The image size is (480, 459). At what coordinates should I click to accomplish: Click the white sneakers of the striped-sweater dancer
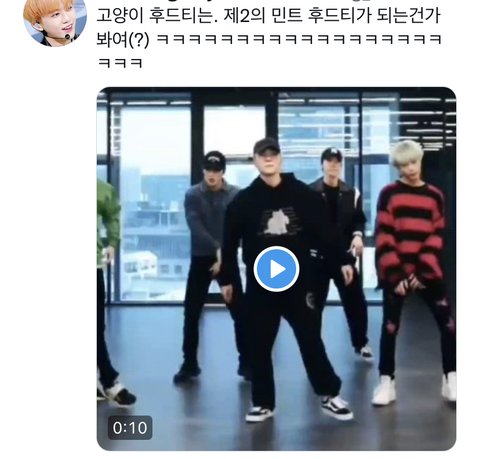click(x=413, y=389)
